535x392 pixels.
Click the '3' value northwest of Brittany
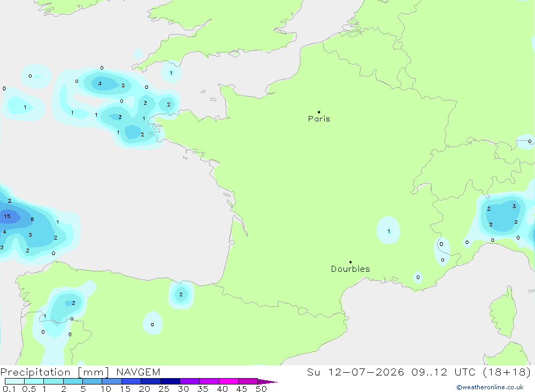pyautogui.click(x=100, y=83)
